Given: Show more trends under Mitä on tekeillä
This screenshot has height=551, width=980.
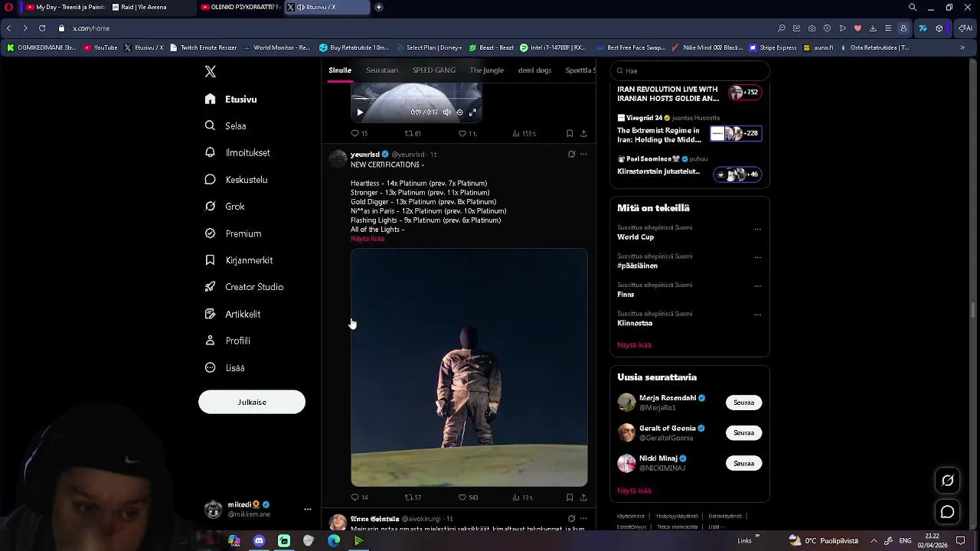Looking at the screenshot, I should click(x=634, y=345).
